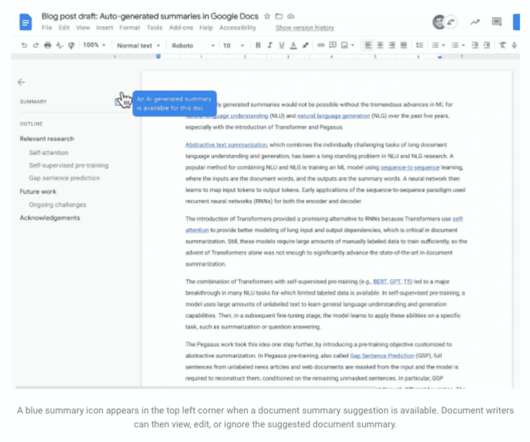Click the Insert link icon
530x442 pixels.
coord(321,45)
